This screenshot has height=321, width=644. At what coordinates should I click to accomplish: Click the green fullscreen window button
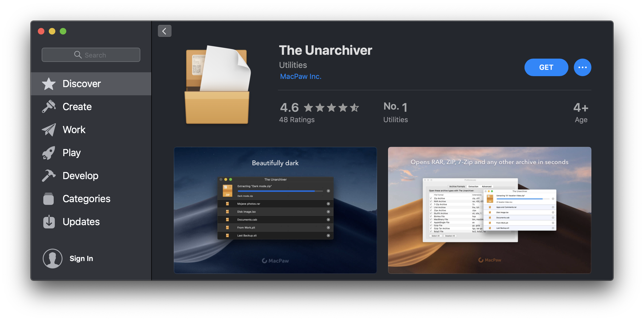coord(63,31)
